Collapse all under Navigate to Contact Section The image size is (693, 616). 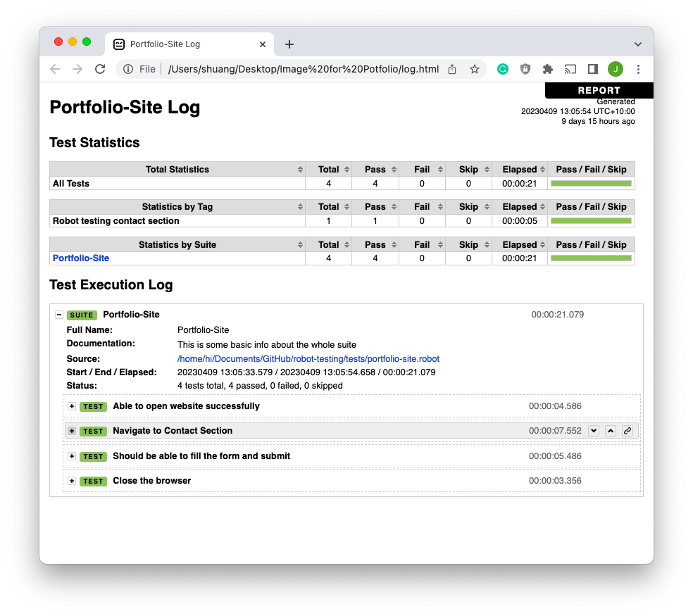pyautogui.click(x=611, y=431)
